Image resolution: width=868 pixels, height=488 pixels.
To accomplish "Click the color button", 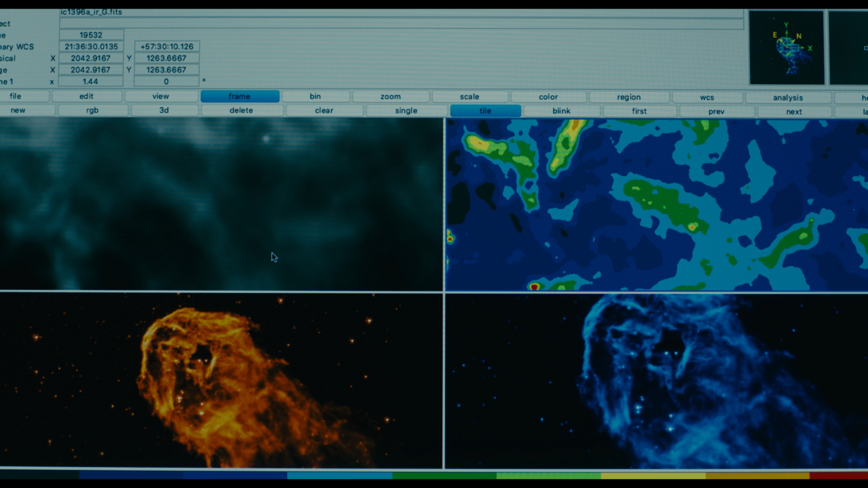I will tap(548, 97).
